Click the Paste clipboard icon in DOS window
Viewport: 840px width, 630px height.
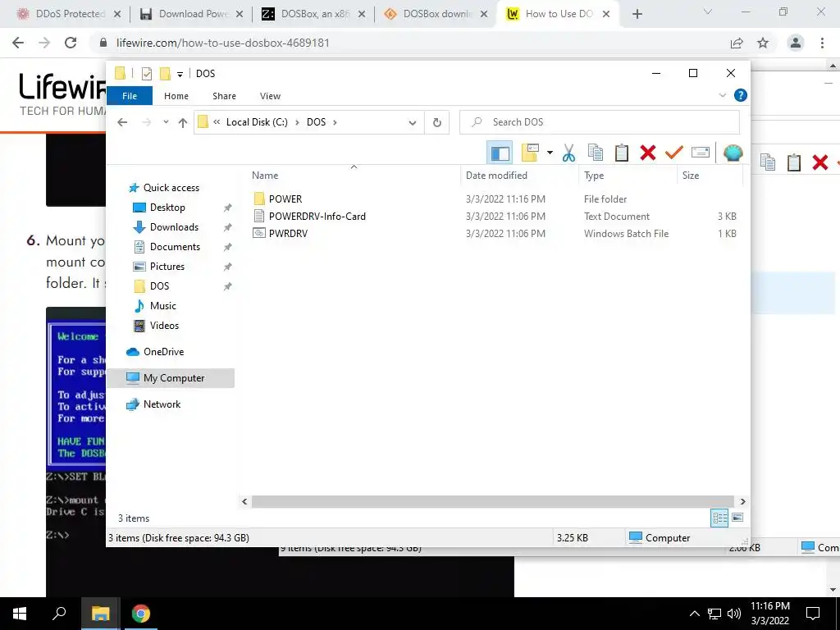point(622,153)
